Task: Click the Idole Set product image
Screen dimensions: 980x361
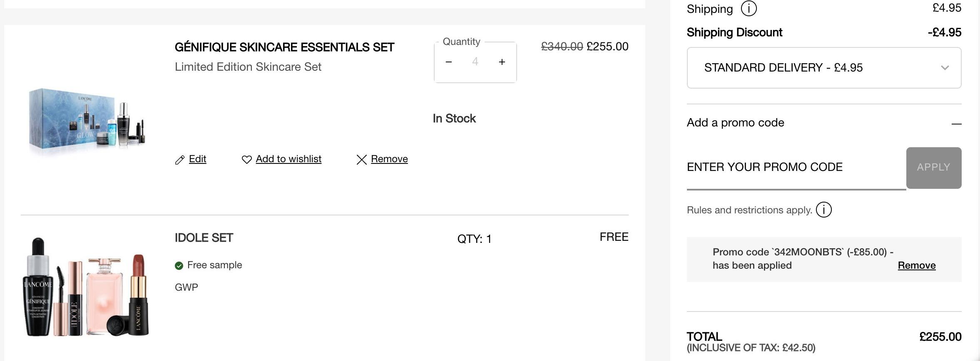Action: pos(86,287)
